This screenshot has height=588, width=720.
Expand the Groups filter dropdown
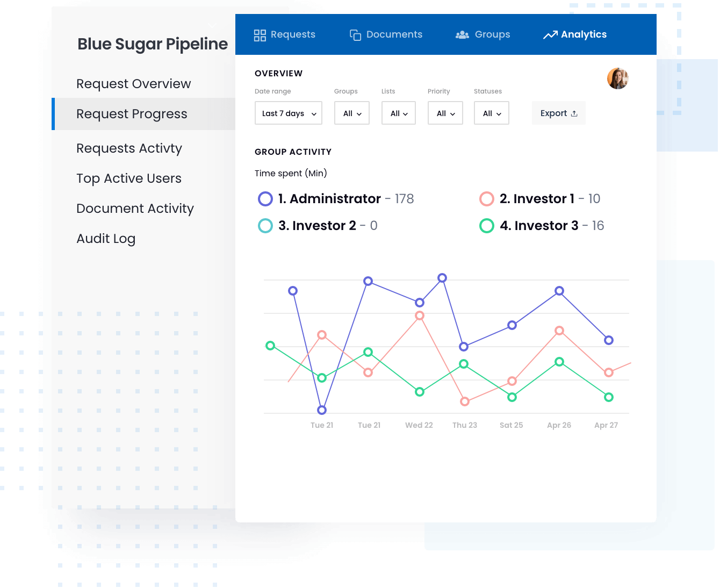[x=352, y=113]
